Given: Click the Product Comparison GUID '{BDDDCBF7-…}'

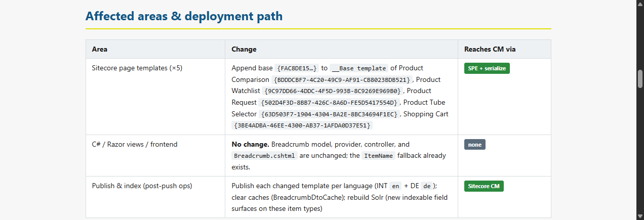Looking at the screenshot, I should point(341,80).
